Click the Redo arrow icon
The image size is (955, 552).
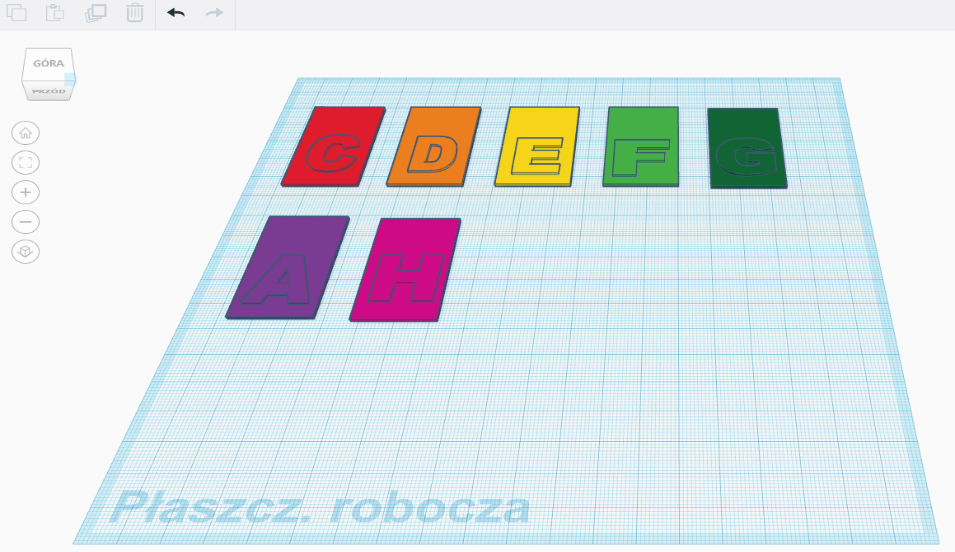coord(214,13)
